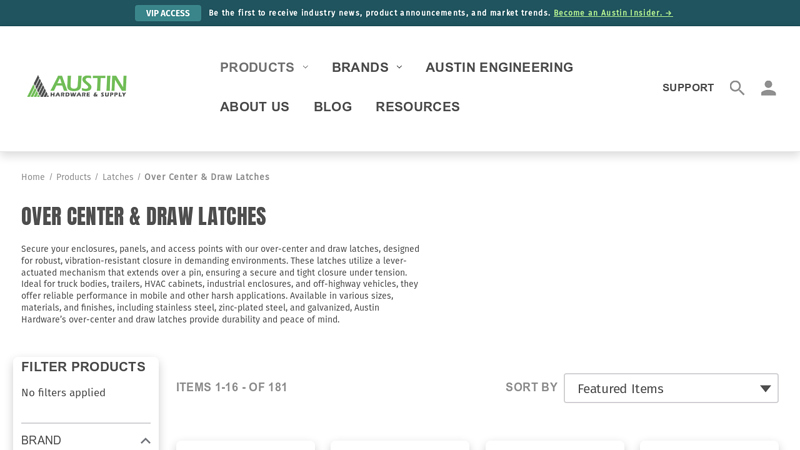
Task: Click the Support link
Action: 688,88
